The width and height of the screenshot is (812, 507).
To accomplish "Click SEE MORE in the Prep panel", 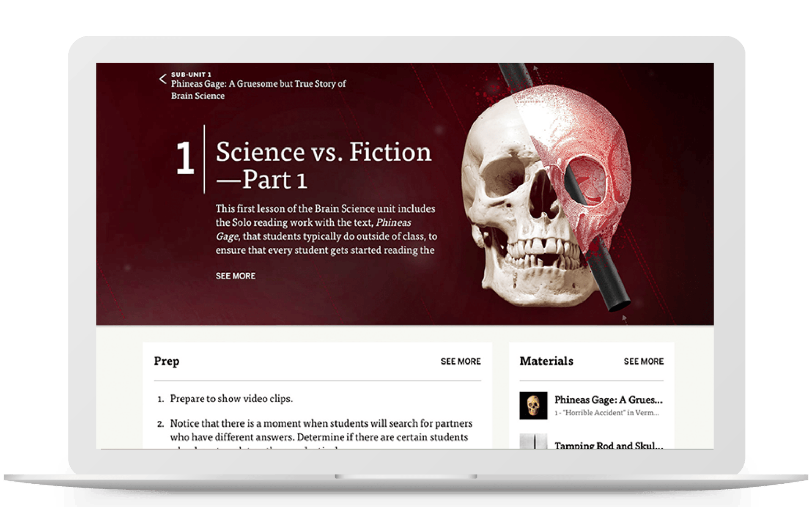I will 461,362.
